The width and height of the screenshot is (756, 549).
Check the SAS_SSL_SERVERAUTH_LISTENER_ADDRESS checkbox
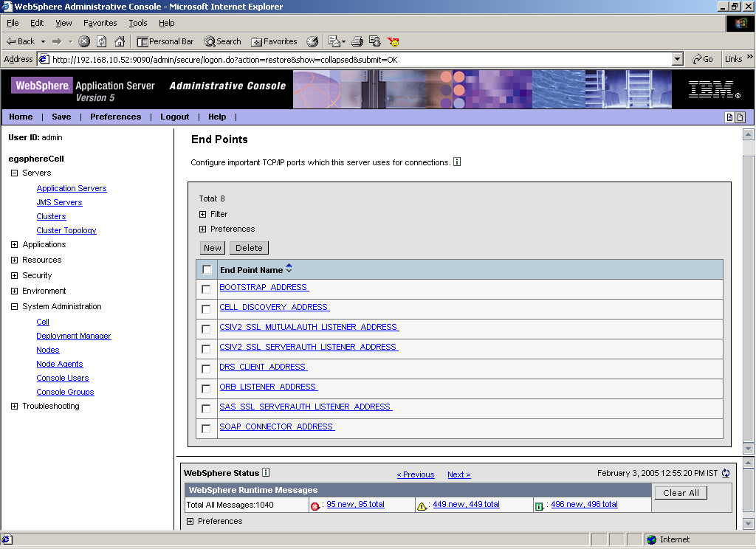(206, 409)
